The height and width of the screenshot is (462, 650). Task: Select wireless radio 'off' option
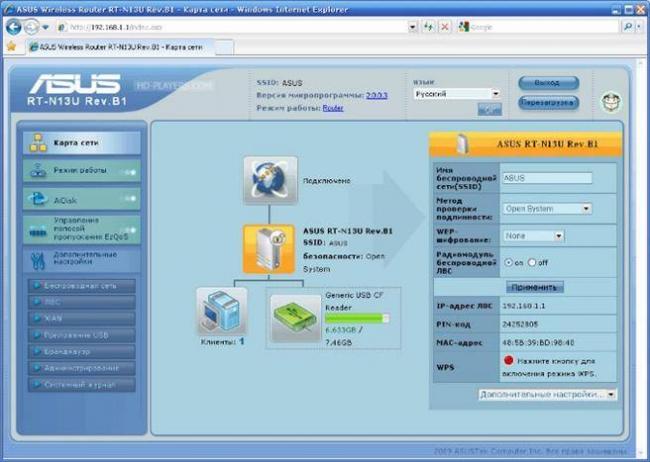coord(532,263)
